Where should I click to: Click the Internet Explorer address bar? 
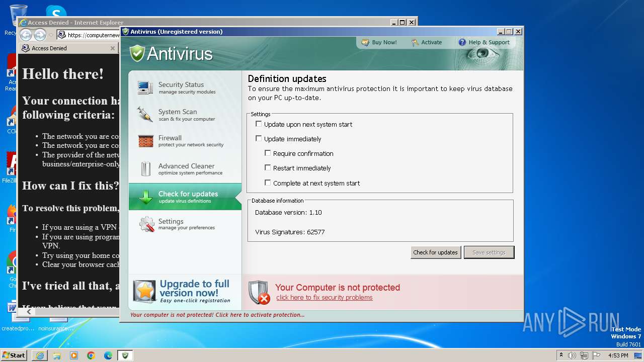pyautogui.click(x=93, y=35)
